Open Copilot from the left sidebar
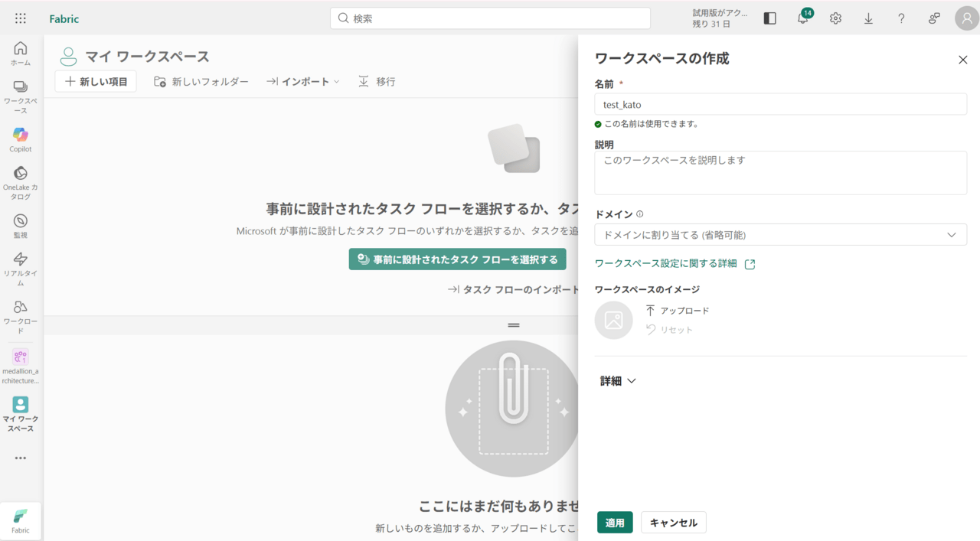This screenshot has height=541, width=980. tap(21, 139)
